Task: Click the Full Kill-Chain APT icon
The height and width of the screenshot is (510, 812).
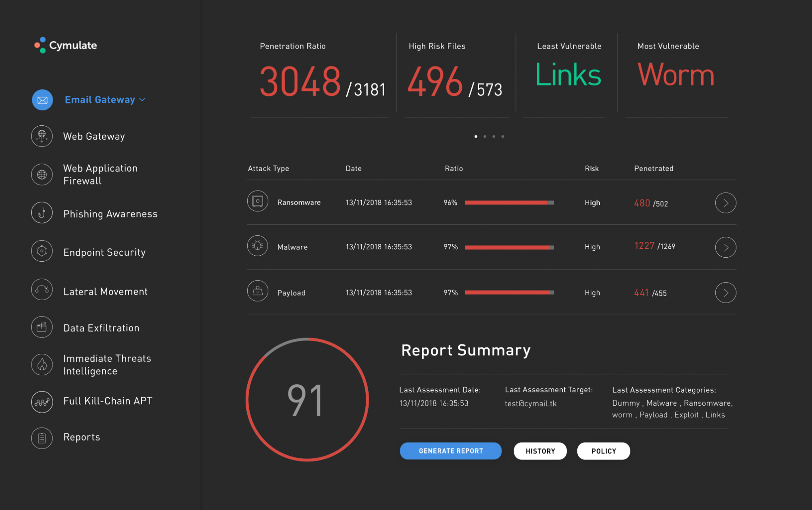Action: coord(42,402)
